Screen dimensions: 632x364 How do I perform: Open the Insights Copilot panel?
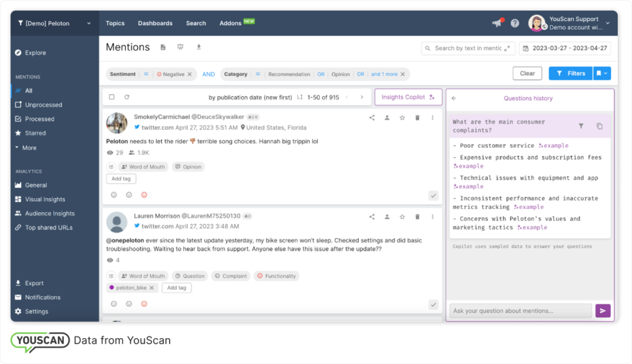[408, 97]
